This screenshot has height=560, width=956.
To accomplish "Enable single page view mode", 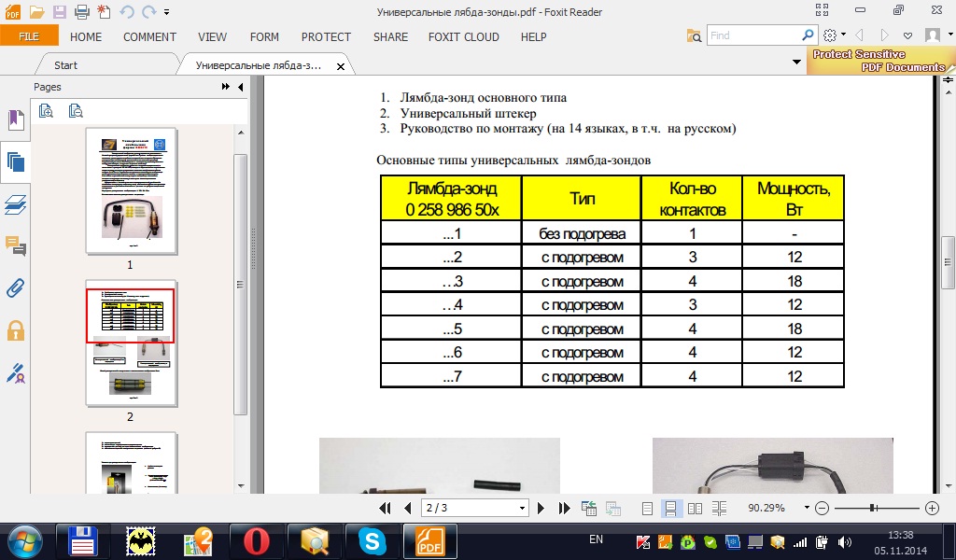I will pyautogui.click(x=648, y=509).
